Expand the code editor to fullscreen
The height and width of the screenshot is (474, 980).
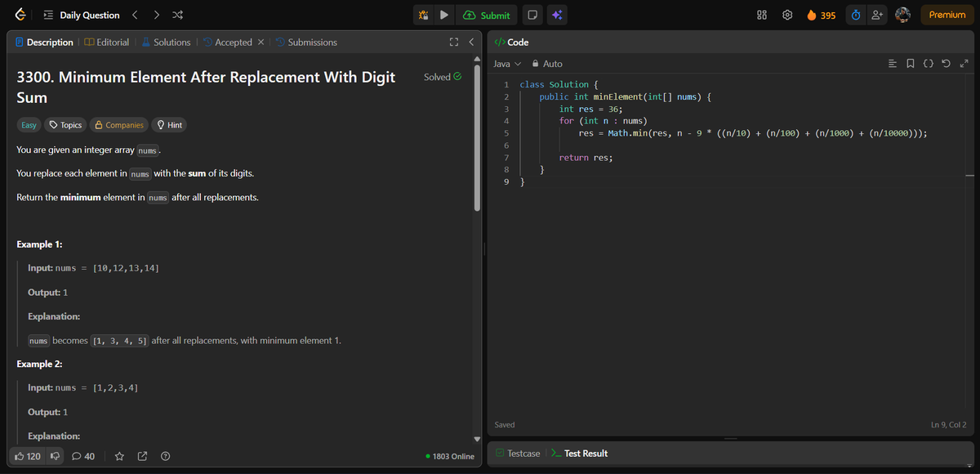(964, 64)
